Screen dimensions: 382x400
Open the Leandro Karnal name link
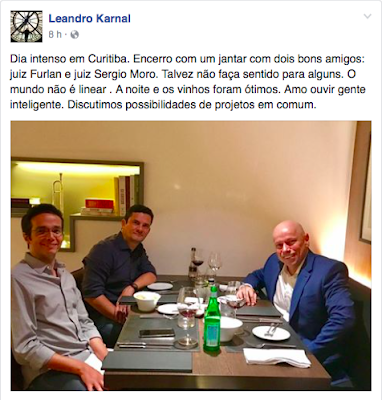(90, 18)
